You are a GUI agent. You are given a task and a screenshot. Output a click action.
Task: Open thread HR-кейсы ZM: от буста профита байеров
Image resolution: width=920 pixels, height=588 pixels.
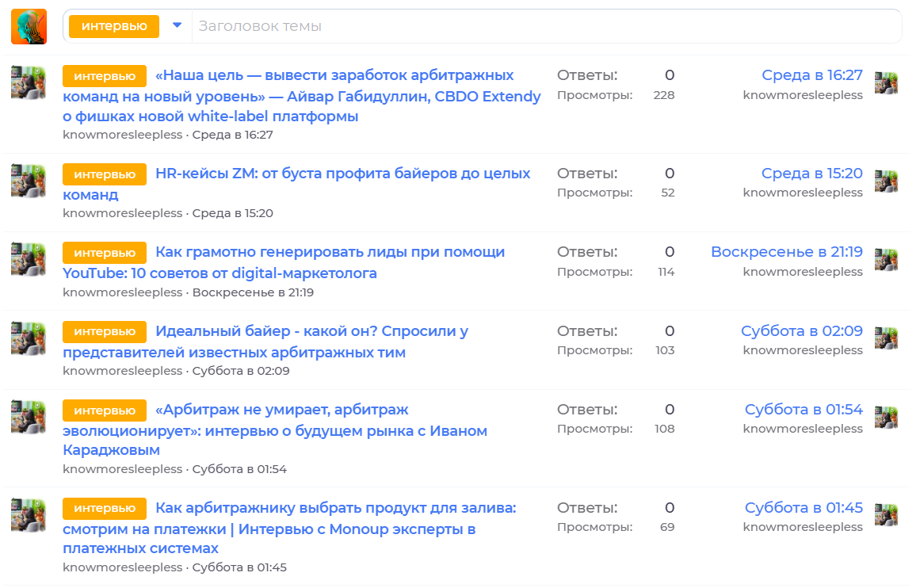tap(296, 184)
